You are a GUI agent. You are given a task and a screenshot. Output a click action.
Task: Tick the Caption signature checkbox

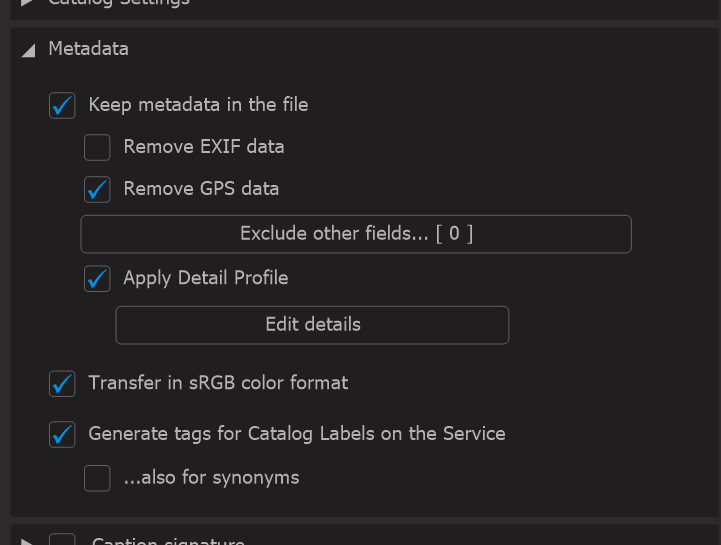(x=62, y=539)
